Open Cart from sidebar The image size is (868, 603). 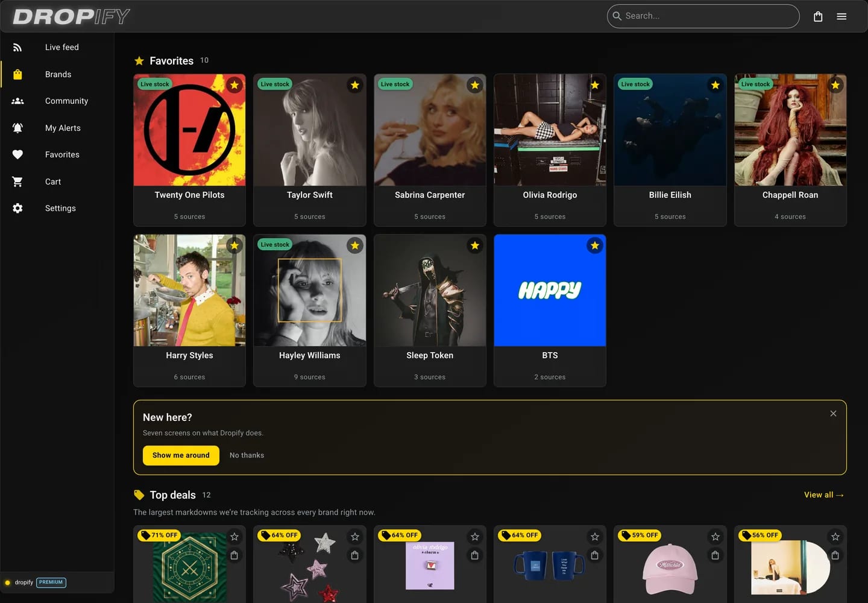[57, 182]
